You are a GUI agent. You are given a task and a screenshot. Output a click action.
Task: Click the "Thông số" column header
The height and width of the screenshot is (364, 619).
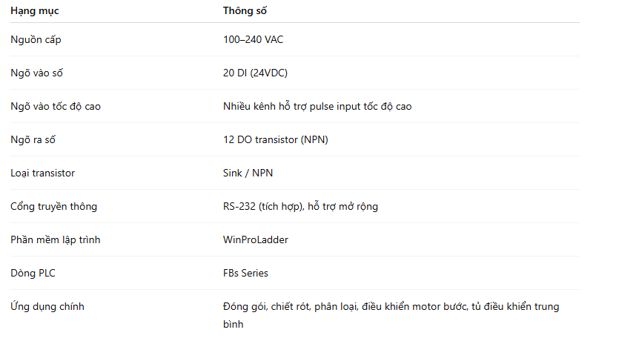point(244,11)
